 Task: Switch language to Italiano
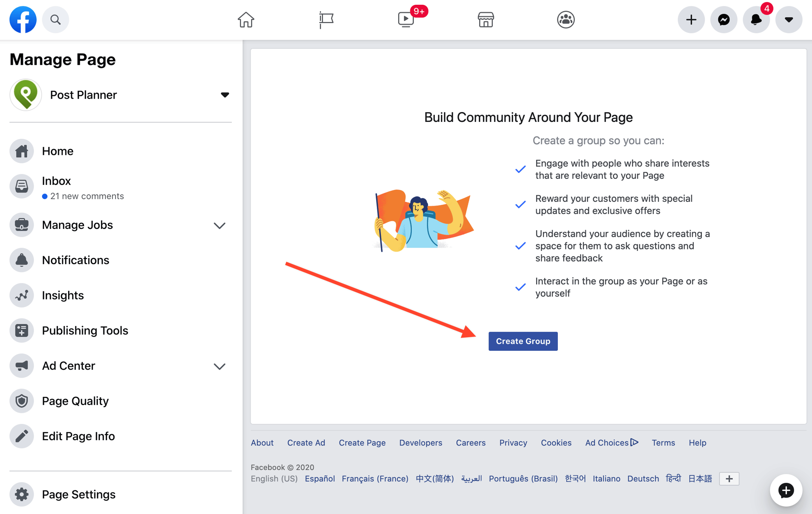click(x=607, y=479)
